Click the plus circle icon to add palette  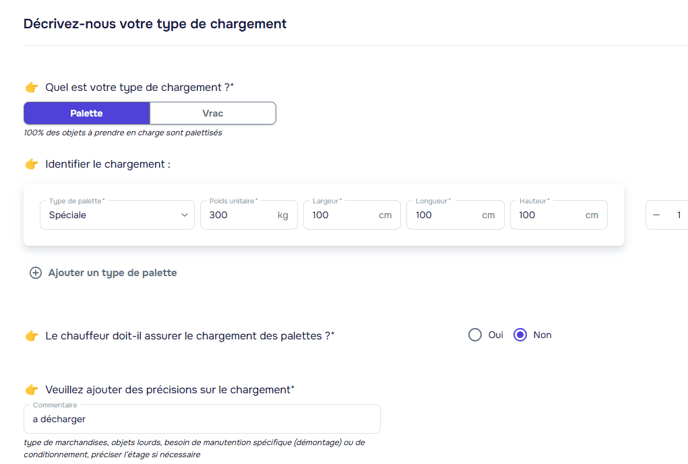click(36, 273)
